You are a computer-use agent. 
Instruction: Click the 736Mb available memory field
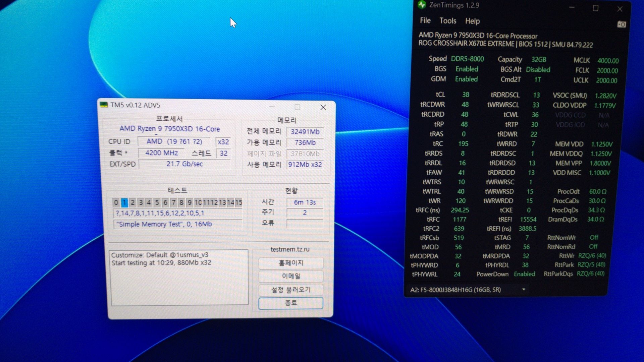point(305,142)
